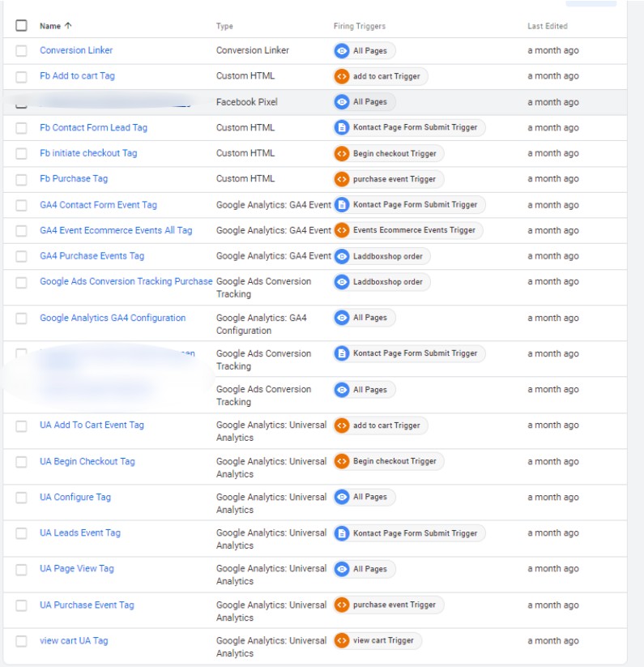Screen dimensions: 644x667
Task: Open the UA Purchase Event Tag
Action: pyautogui.click(x=87, y=605)
